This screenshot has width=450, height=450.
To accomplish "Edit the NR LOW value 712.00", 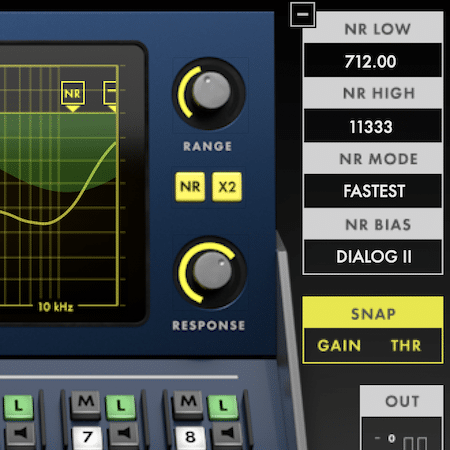I will 373,60.
